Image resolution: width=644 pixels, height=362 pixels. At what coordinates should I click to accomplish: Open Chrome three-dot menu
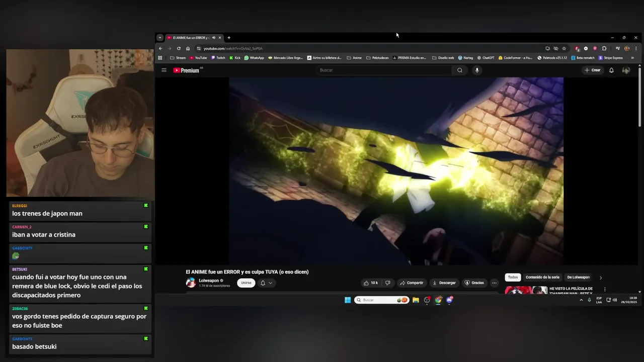coord(636,49)
